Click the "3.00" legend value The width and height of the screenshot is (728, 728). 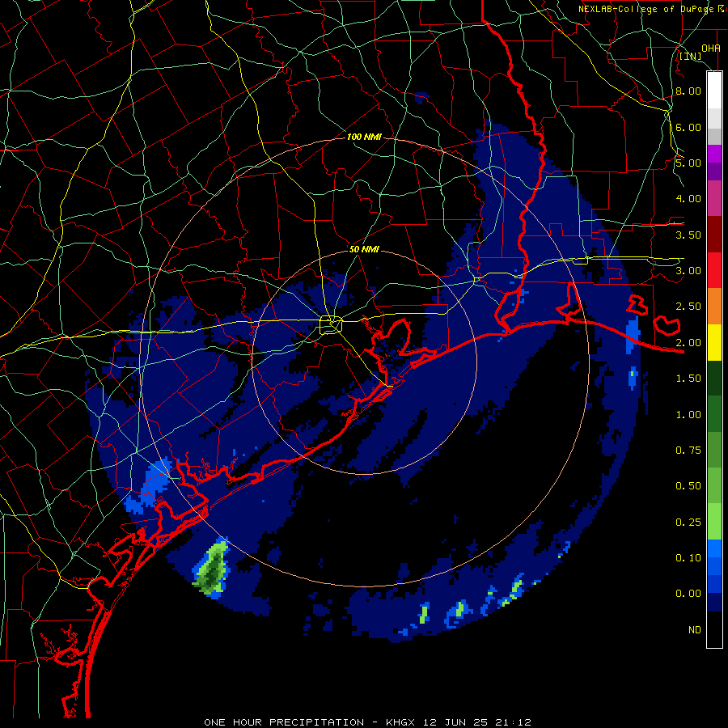tap(688, 271)
